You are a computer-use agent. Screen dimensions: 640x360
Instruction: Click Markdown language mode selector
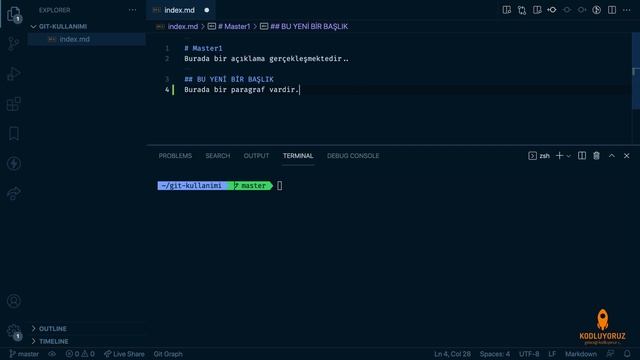click(581, 354)
